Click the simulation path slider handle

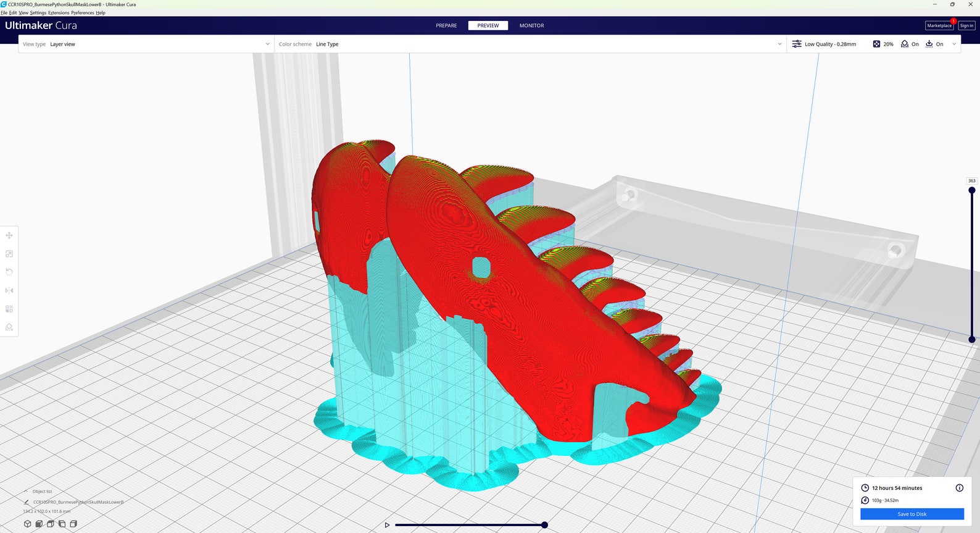tap(544, 525)
